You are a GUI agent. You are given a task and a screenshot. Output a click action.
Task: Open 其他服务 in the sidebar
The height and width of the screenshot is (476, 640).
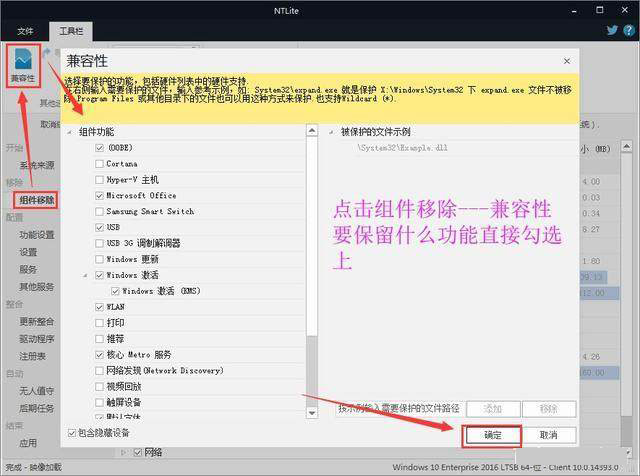(x=37, y=287)
